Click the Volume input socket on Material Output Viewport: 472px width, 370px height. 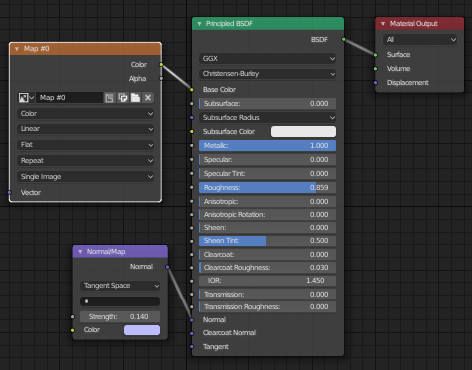(376, 69)
